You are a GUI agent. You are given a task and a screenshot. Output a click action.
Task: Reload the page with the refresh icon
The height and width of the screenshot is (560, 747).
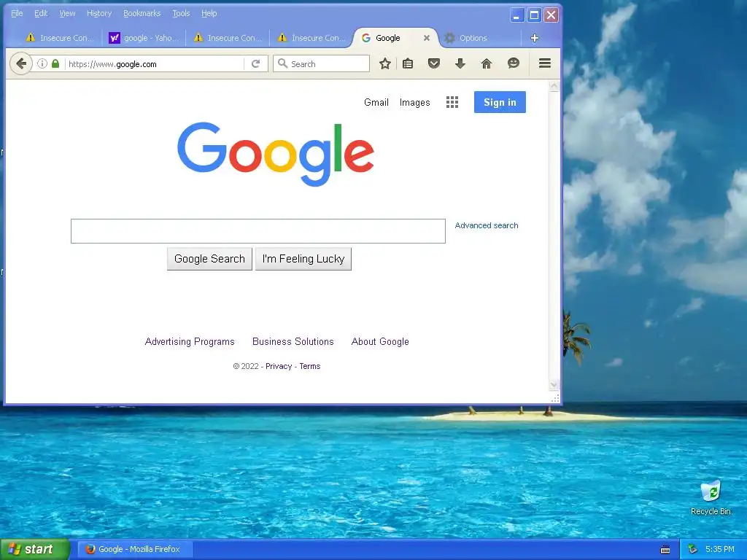256,64
